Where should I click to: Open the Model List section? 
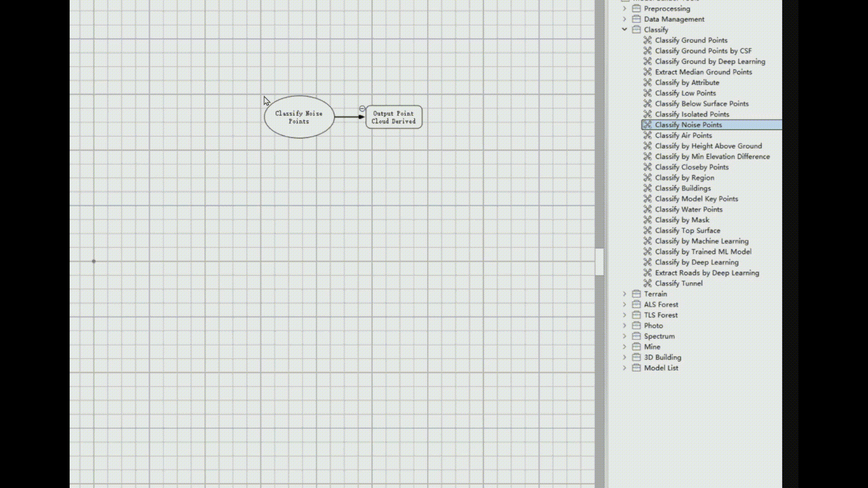[625, 368]
